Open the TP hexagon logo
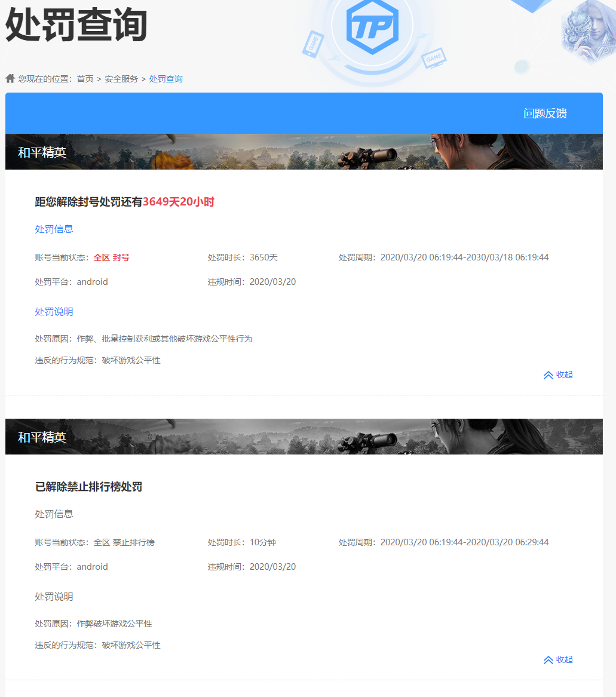Viewport: 616px width, 697px height. pos(372,26)
